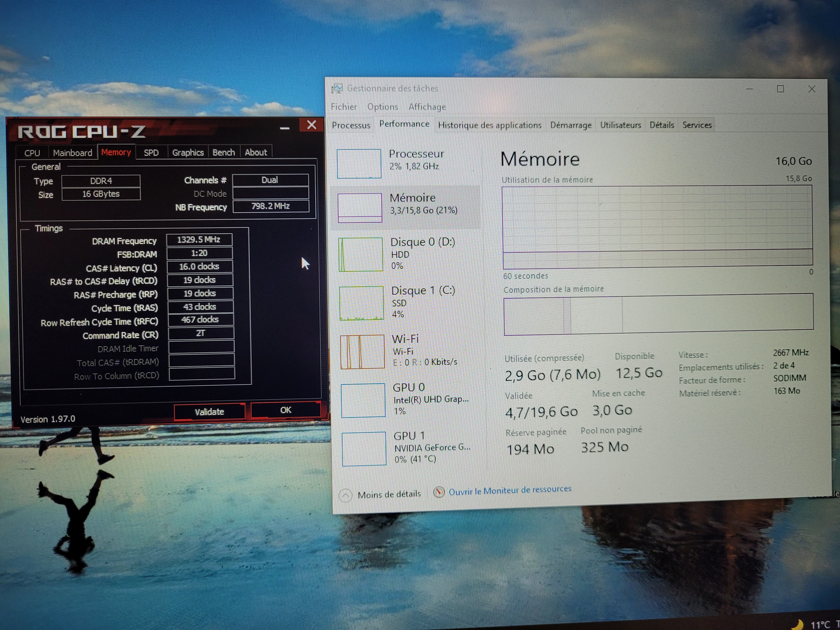The width and height of the screenshot is (840, 630).
Task: Open the SPD tab in CPU-Z
Action: tap(151, 153)
